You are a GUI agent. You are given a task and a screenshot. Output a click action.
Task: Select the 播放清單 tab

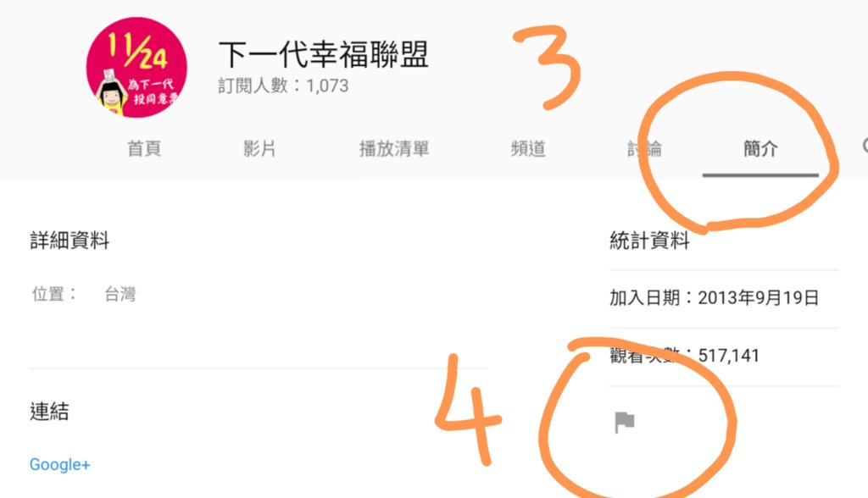click(x=394, y=149)
